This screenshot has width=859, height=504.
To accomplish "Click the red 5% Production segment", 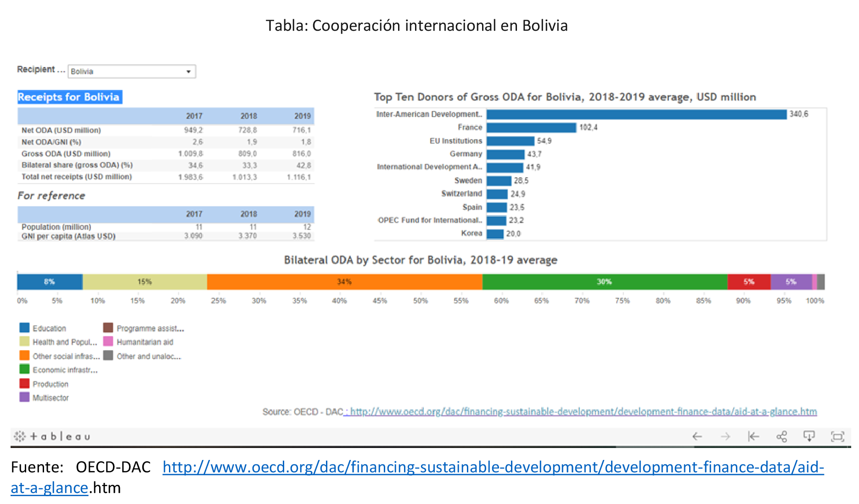I will [749, 282].
